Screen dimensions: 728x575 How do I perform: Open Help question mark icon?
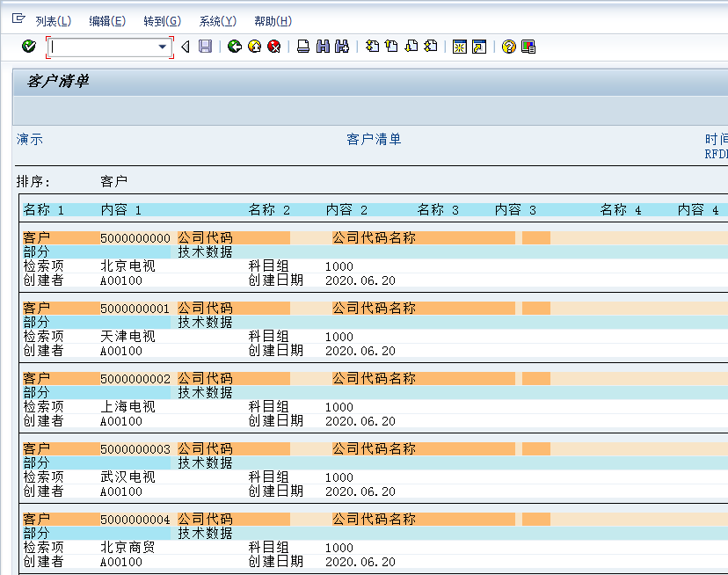(x=509, y=47)
